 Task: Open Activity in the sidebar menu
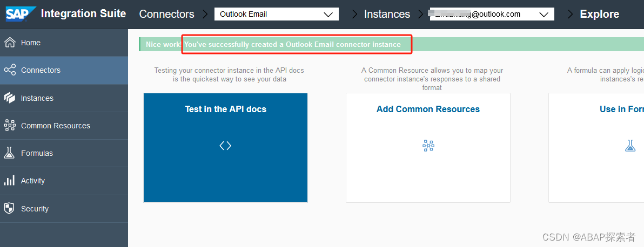[64, 181]
